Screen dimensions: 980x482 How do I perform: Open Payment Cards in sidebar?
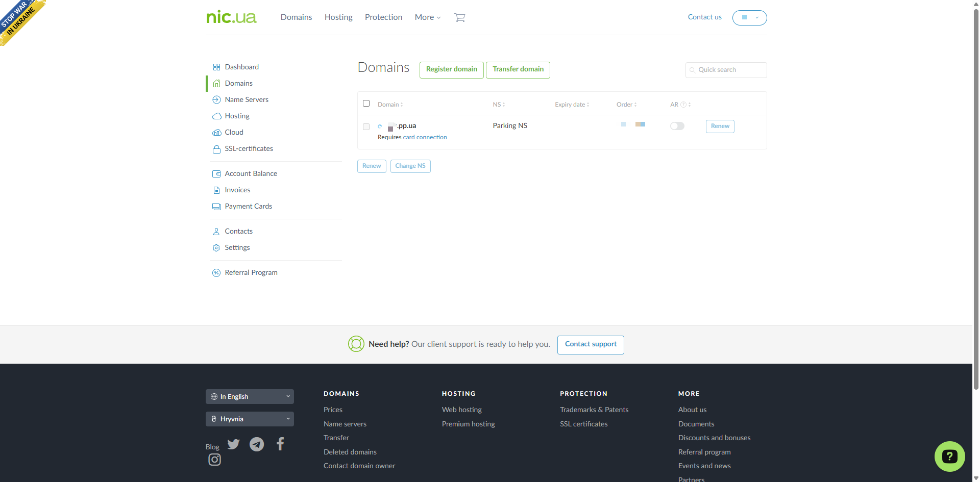[x=248, y=207]
